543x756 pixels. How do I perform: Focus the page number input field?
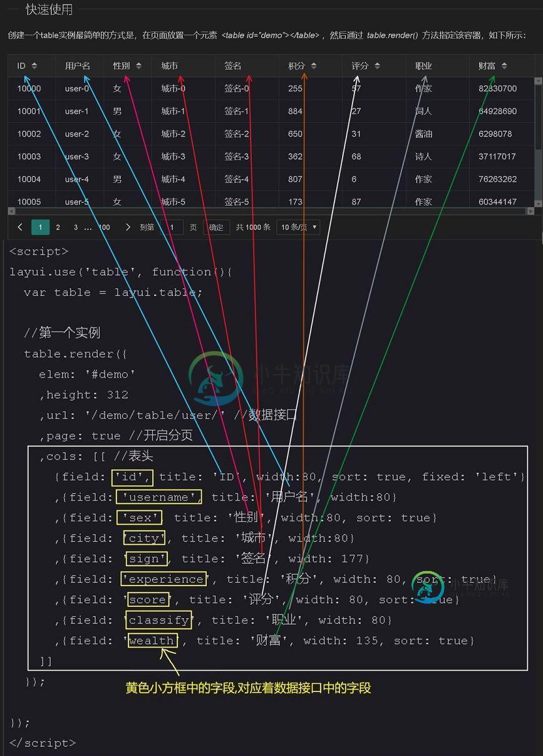(x=172, y=227)
